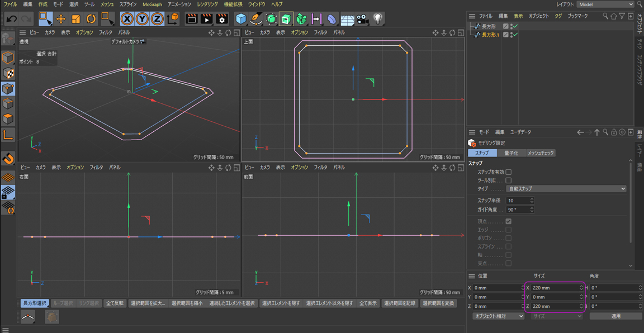Click the Undo arrow icon
This screenshot has width=644, height=333.
(11, 18)
